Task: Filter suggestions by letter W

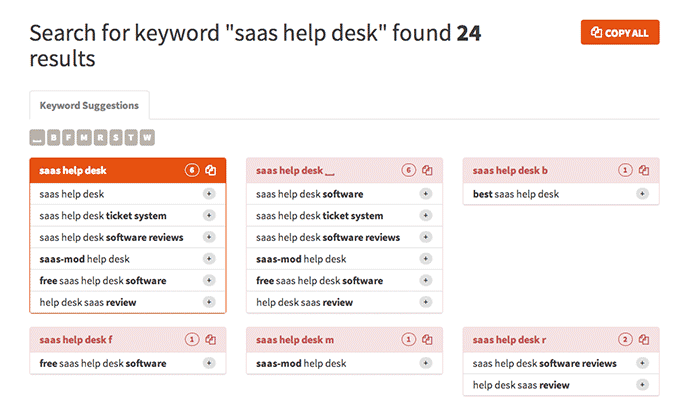Action: [147, 137]
